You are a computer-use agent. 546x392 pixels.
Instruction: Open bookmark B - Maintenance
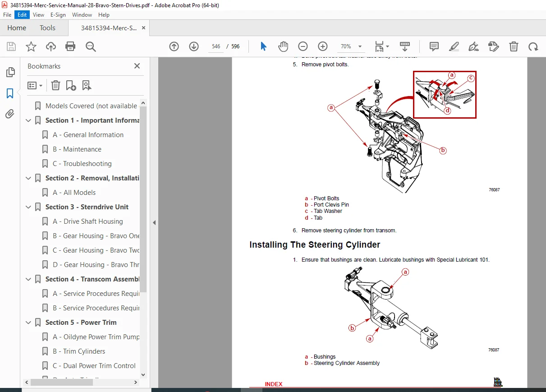[77, 149]
